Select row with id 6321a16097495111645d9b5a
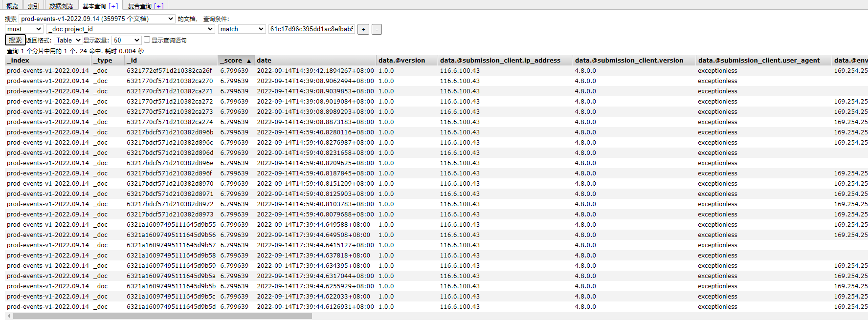 436,276
